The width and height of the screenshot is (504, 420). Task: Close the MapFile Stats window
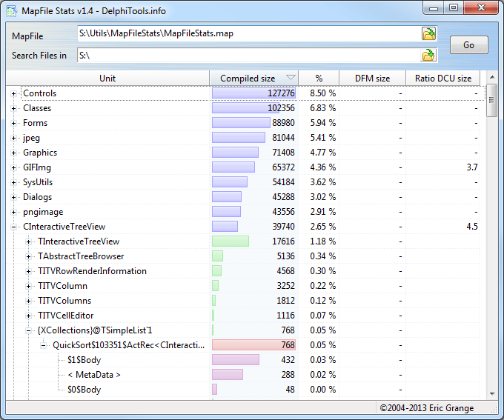click(x=481, y=8)
